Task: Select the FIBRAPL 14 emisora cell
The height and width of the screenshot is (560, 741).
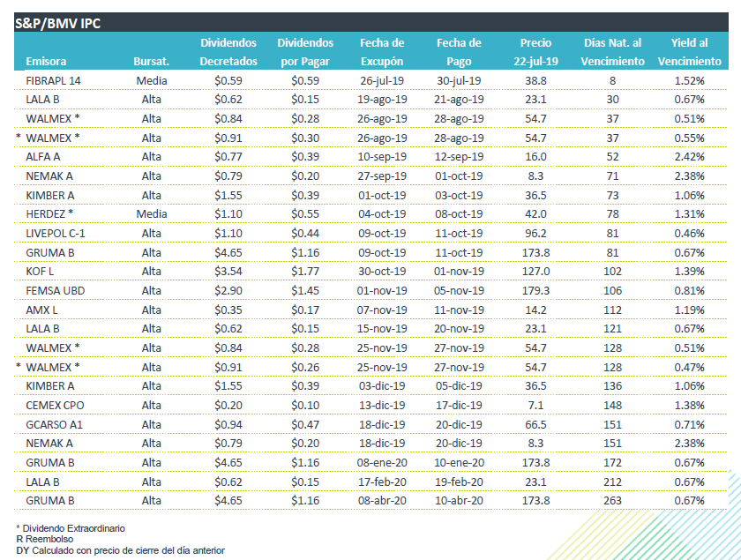Action: click(54, 81)
